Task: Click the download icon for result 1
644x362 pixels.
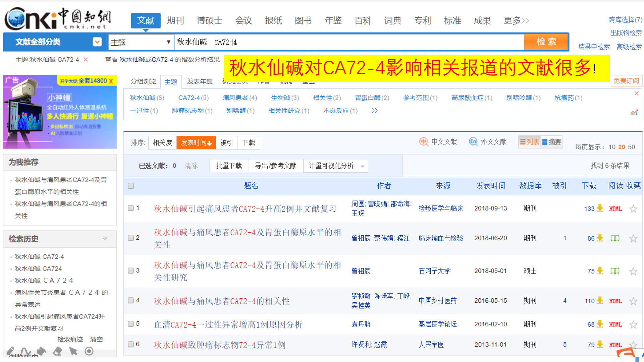Action: pyautogui.click(x=600, y=208)
